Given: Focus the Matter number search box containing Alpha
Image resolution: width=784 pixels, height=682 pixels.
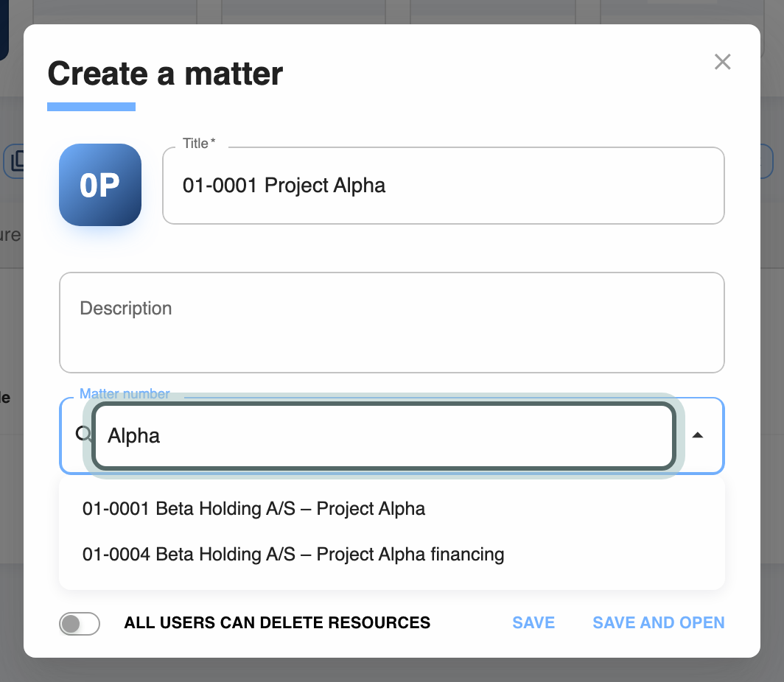Looking at the screenshot, I should click(x=384, y=436).
